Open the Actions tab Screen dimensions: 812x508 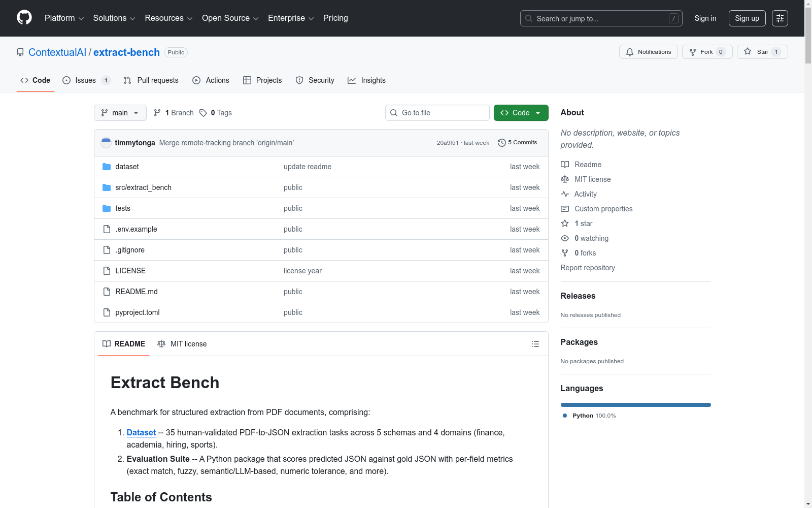(x=211, y=80)
